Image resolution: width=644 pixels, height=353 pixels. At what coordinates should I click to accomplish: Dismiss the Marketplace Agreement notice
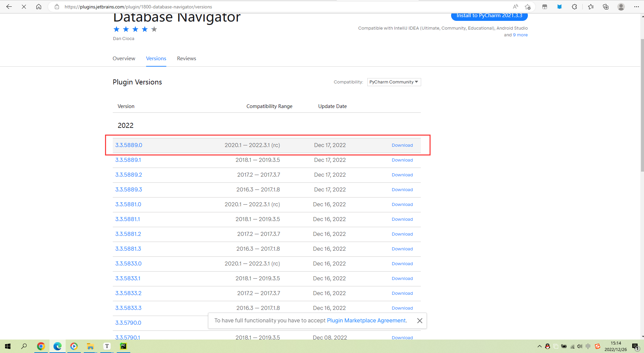click(x=419, y=321)
